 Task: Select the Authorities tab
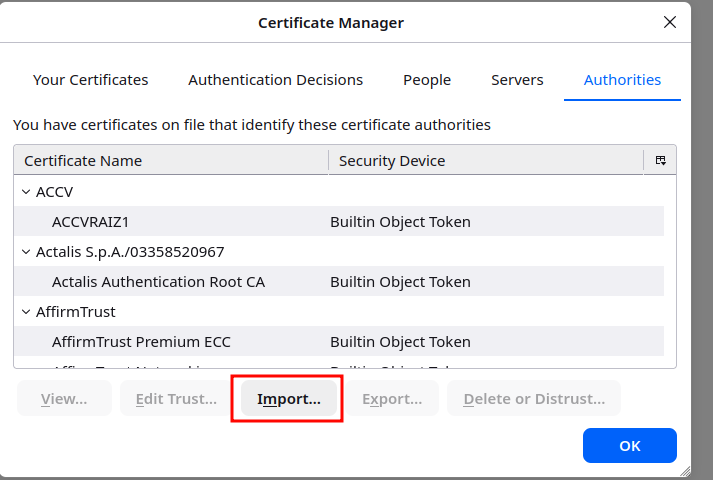pyautogui.click(x=622, y=80)
